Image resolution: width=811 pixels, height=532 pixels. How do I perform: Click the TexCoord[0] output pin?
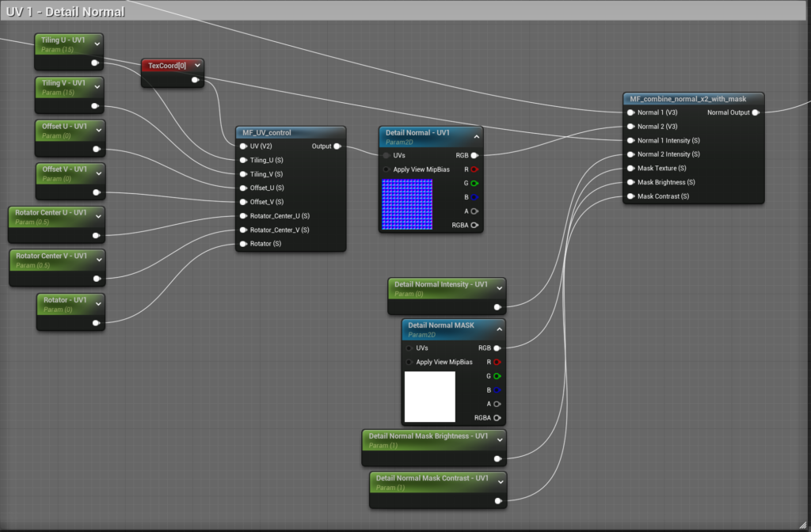click(195, 80)
